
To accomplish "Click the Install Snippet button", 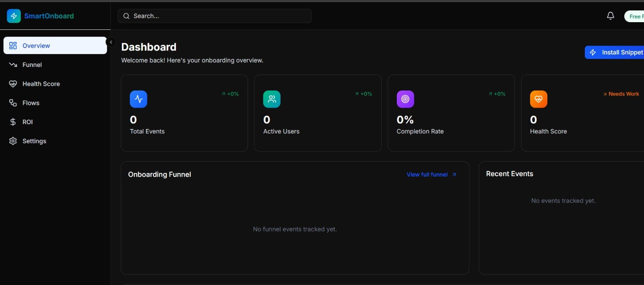I will point(614,52).
